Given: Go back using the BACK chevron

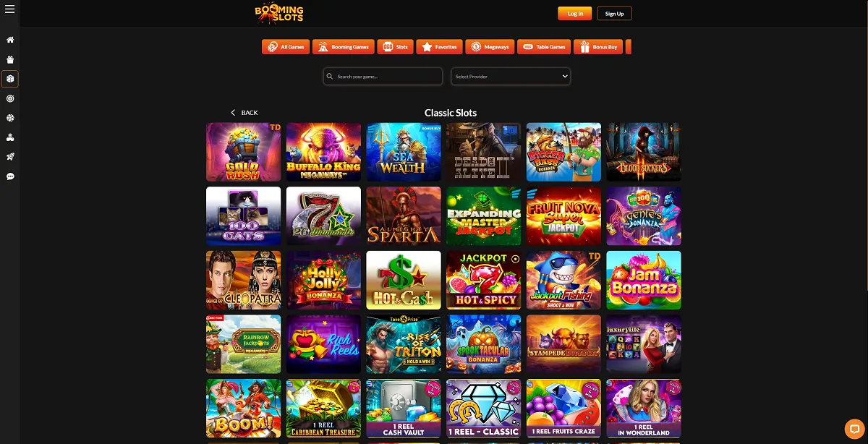Looking at the screenshot, I should 244,113.
